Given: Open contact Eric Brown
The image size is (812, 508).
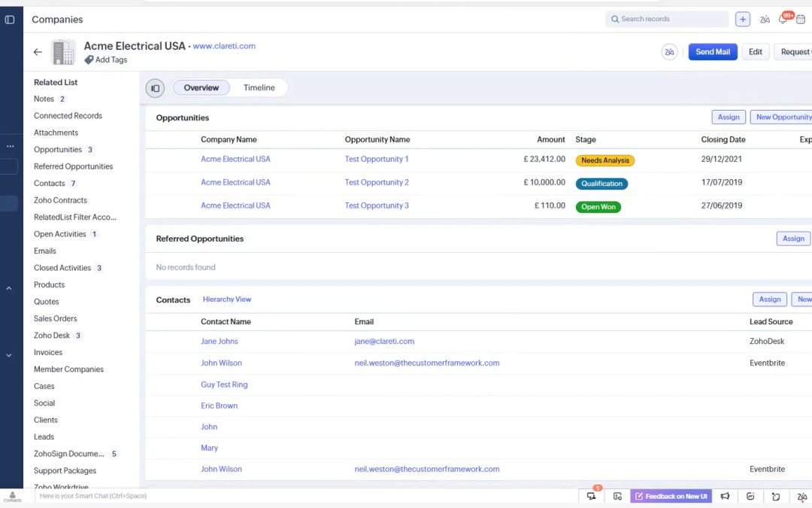Looking at the screenshot, I should coord(219,406).
